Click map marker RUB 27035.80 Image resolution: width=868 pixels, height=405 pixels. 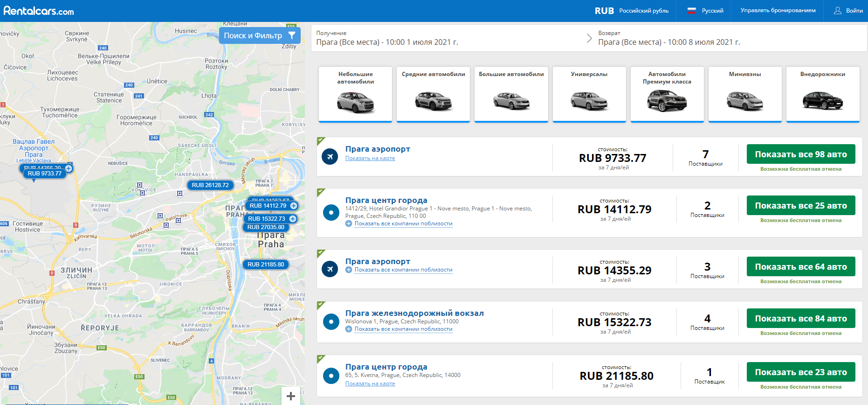pyautogui.click(x=266, y=227)
